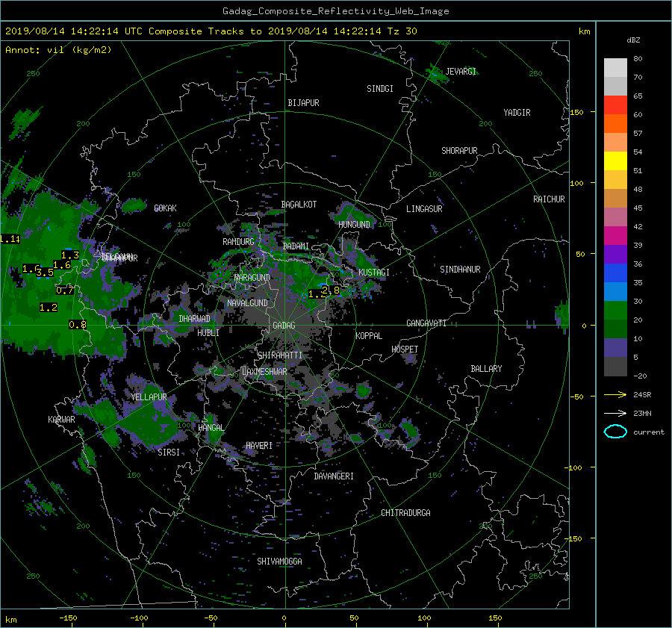Click the BIJAPUR city label
The width and height of the screenshot is (672, 628).
coord(303,103)
